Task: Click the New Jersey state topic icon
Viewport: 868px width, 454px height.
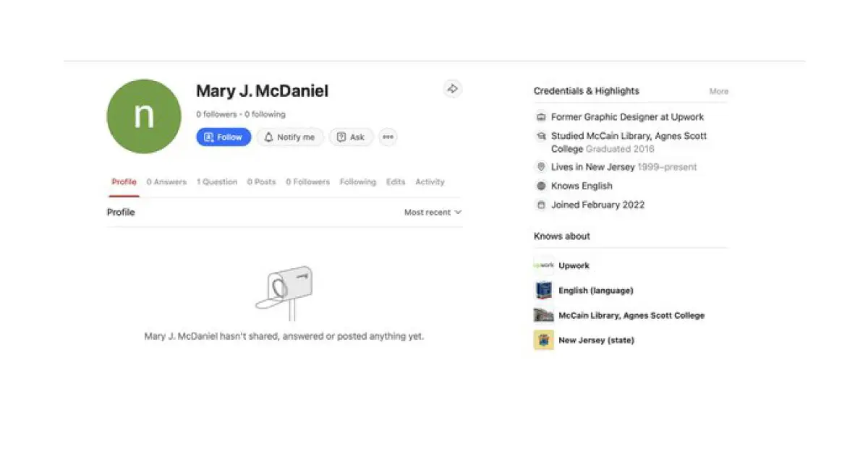Action: [543, 340]
